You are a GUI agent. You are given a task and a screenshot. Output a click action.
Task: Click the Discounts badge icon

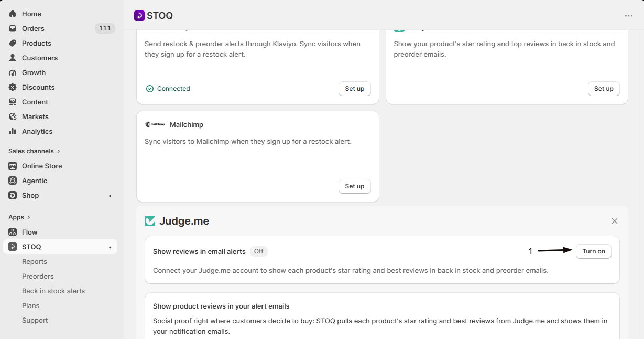click(x=13, y=87)
